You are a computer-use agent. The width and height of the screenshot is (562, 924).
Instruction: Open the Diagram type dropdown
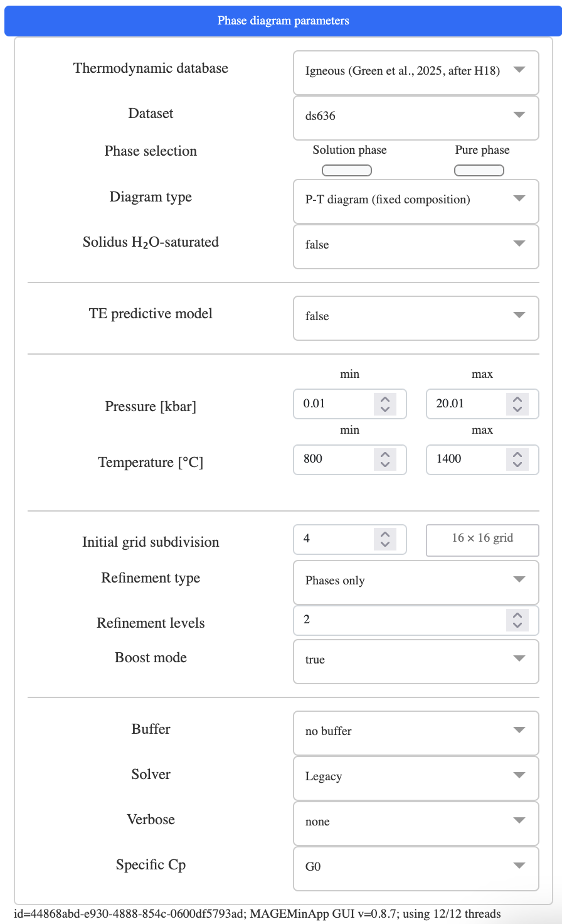click(415, 200)
